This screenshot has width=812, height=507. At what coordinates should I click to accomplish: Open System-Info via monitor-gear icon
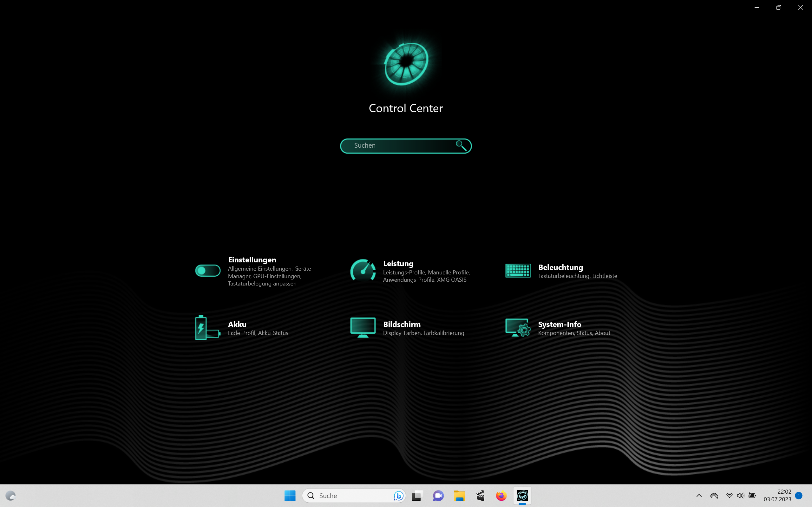(x=518, y=328)
